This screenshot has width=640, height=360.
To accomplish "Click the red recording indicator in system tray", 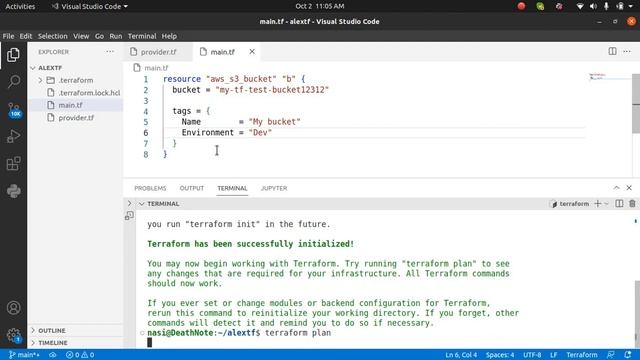I will (x=521, y=6).
